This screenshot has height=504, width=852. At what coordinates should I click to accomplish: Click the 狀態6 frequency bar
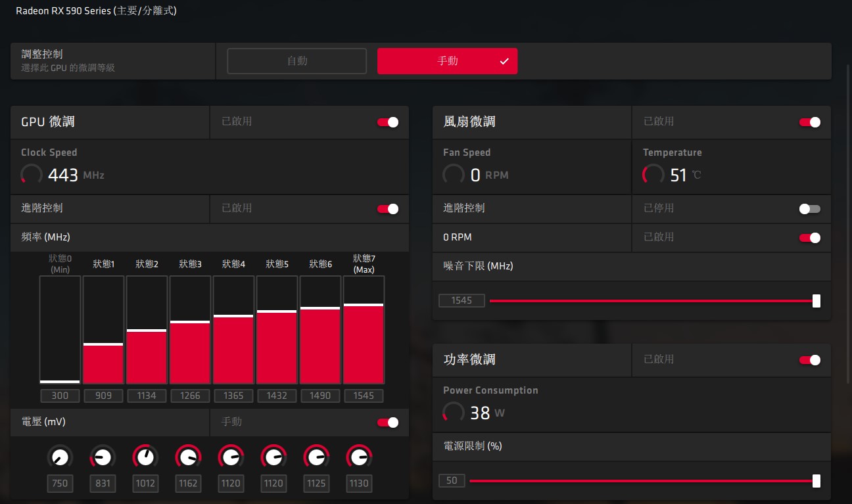coord(320,330)
